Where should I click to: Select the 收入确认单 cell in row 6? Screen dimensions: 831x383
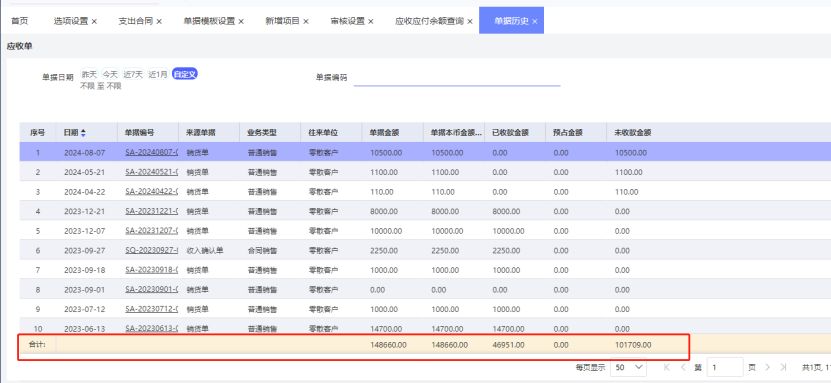(x=205, y=251)
